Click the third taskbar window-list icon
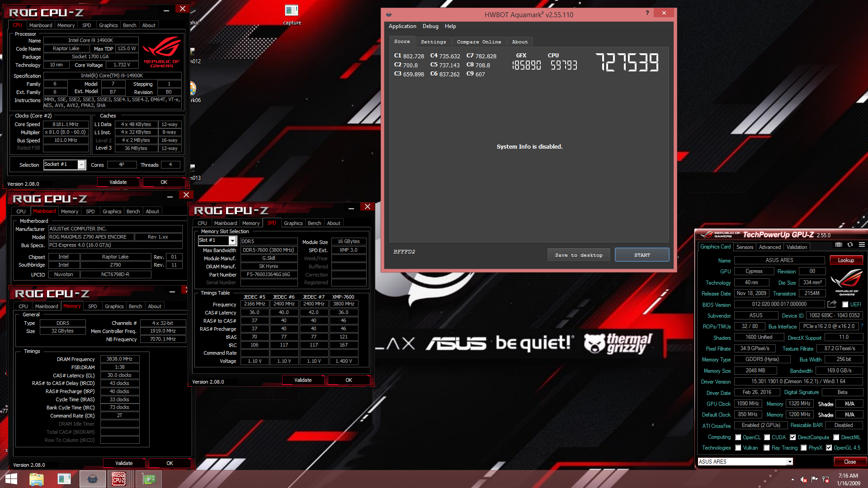The height and width of the screenshot is (488, 868). point(64,479)
